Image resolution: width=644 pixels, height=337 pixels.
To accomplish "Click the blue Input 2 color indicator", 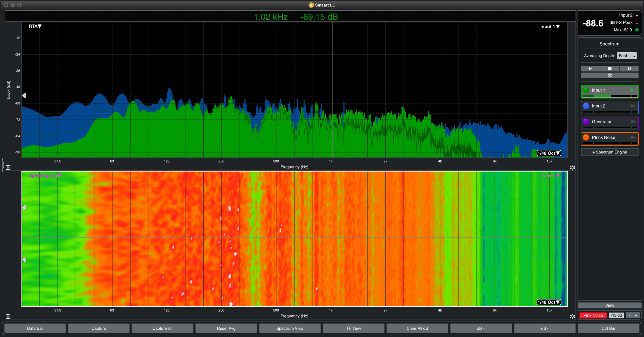I will pos(586,106).
